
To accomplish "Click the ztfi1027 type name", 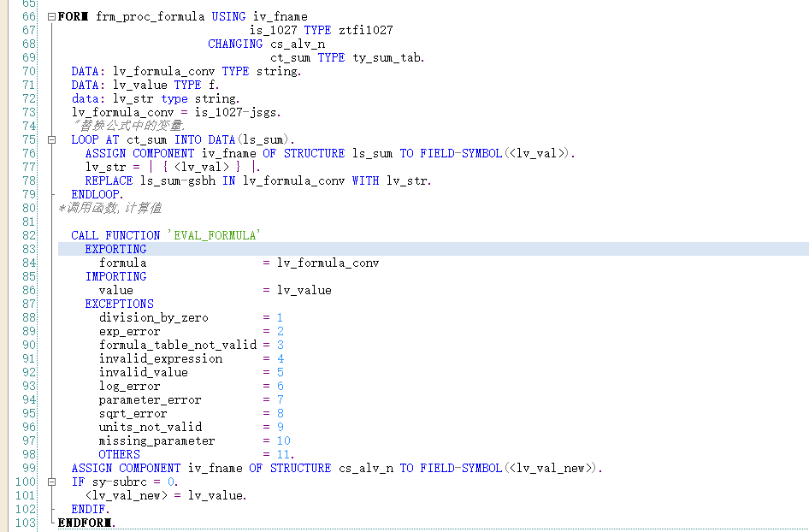I will tap(366, 31).
